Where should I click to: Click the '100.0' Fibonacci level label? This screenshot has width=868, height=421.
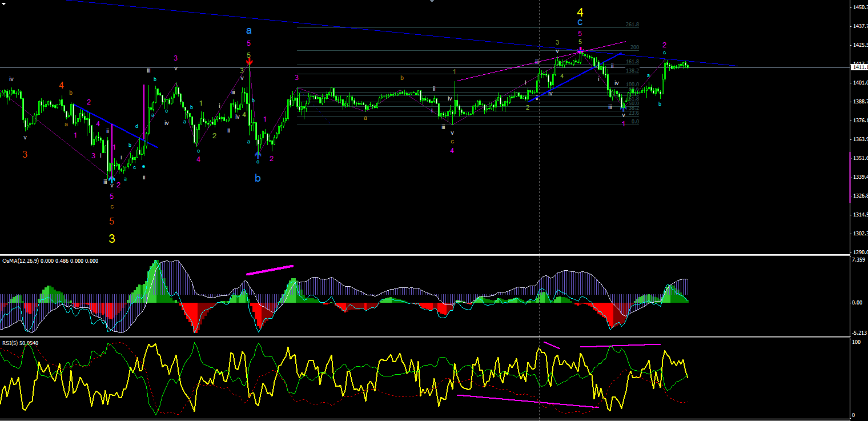[x=632, y=85]
